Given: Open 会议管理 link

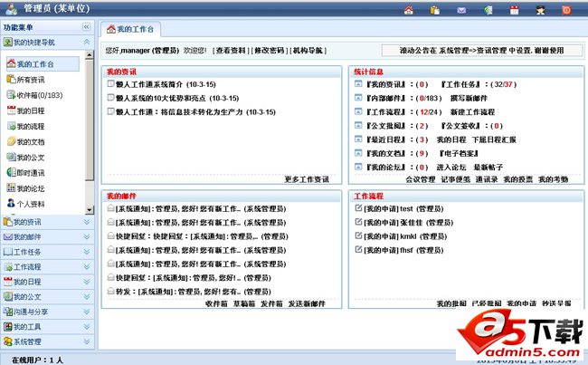Looking at the screenshot, I should (x=421, y=179).
